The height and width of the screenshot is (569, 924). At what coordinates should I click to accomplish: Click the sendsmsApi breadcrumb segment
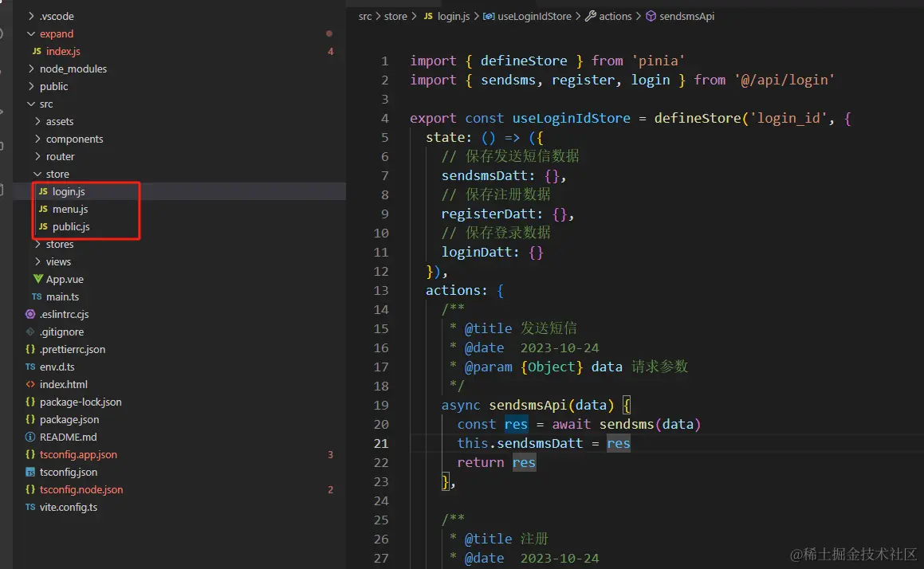pos(686,16)
